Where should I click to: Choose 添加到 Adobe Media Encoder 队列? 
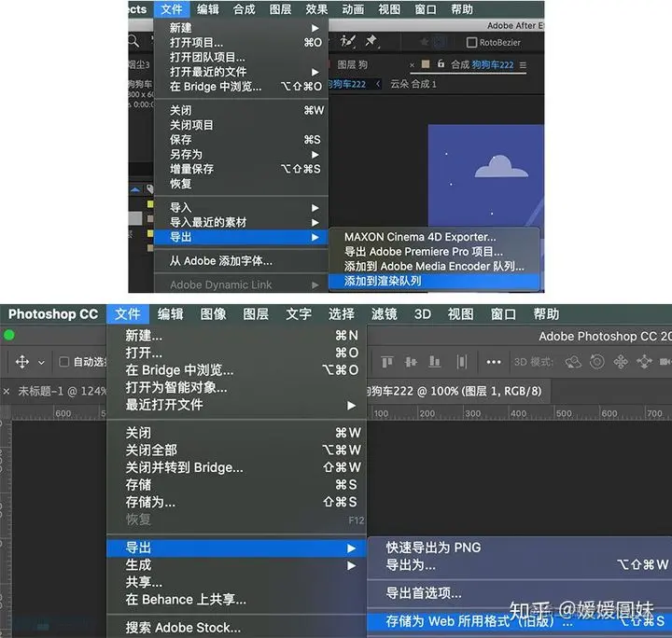coord(434,267)
